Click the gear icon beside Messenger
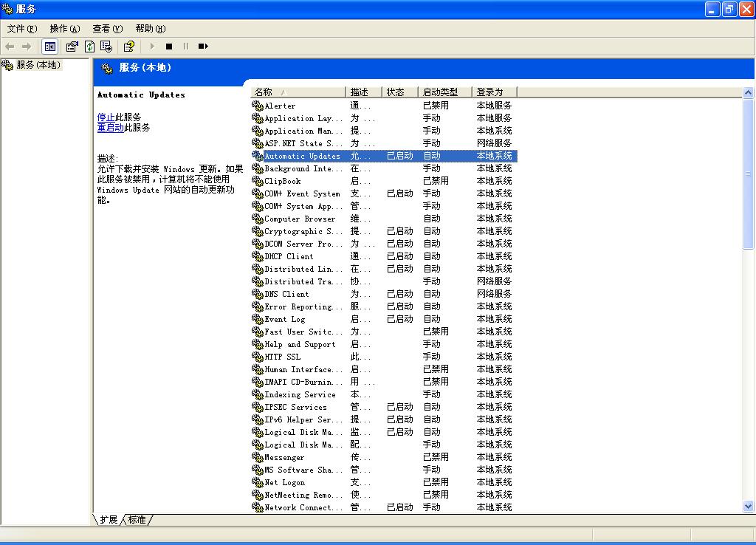The image size is (756, 545). 258,456
